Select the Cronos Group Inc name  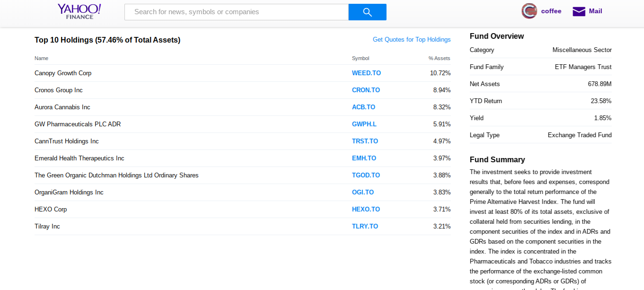point(59,90)
